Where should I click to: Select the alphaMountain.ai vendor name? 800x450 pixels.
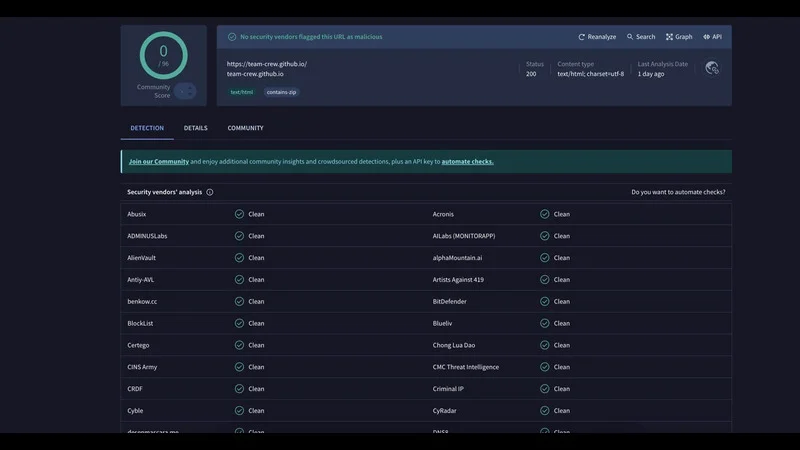point(457,258)
